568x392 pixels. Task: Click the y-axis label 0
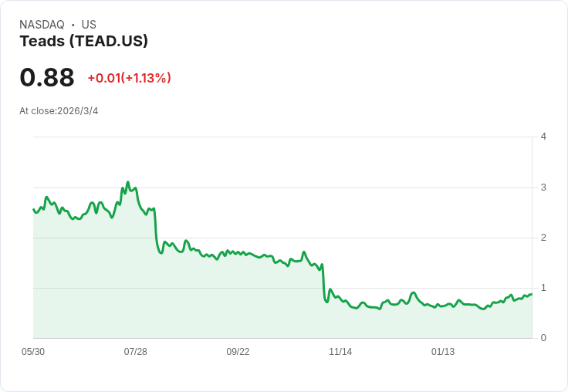(x=543, y=338)
